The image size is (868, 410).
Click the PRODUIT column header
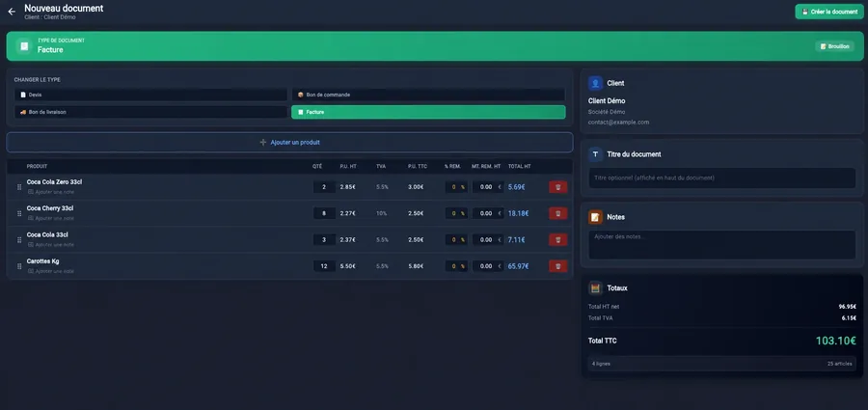[x=37, y=166]
